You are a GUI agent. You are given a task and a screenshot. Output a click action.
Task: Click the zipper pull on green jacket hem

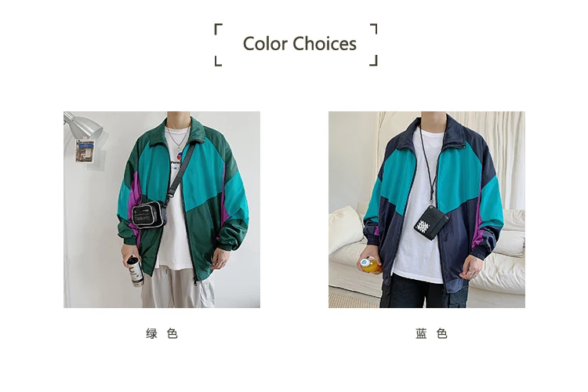(x=195, y=280)
